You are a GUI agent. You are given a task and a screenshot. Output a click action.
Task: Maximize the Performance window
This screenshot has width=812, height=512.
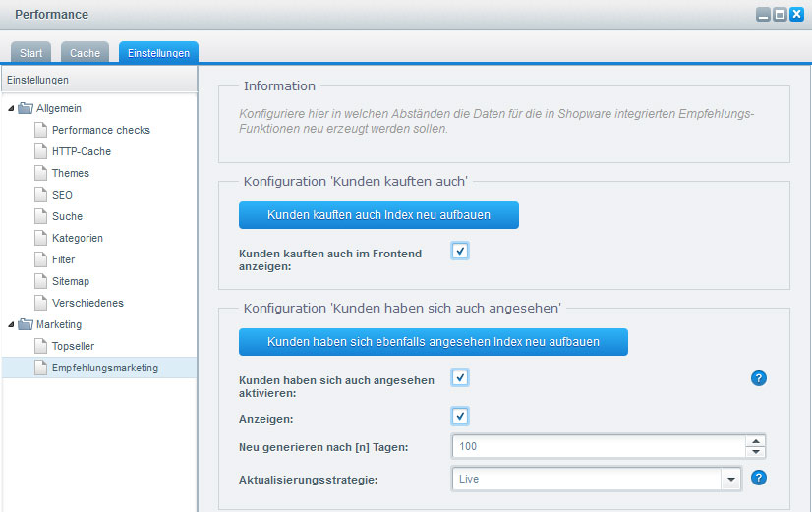tap(780, 15)
